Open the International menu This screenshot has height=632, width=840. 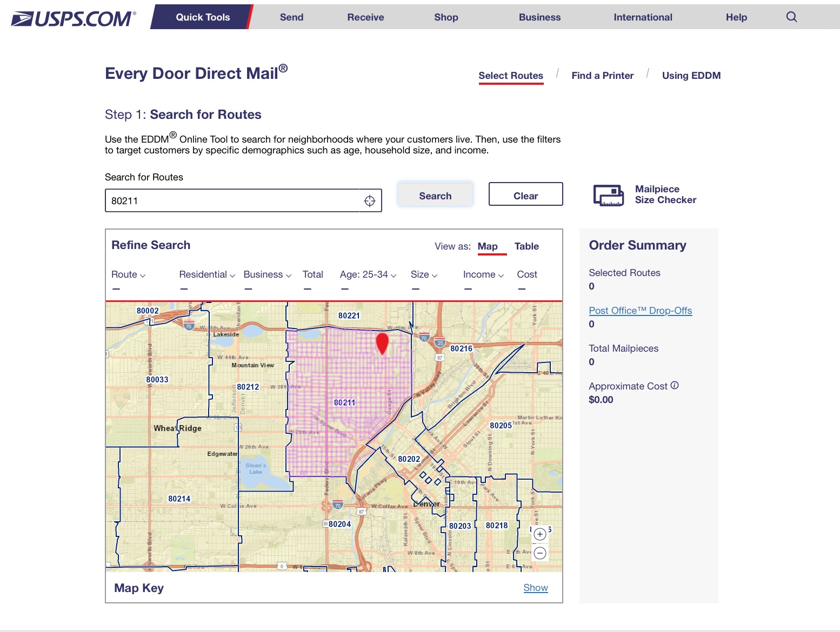pyautogui.click(x=643, y=17)
